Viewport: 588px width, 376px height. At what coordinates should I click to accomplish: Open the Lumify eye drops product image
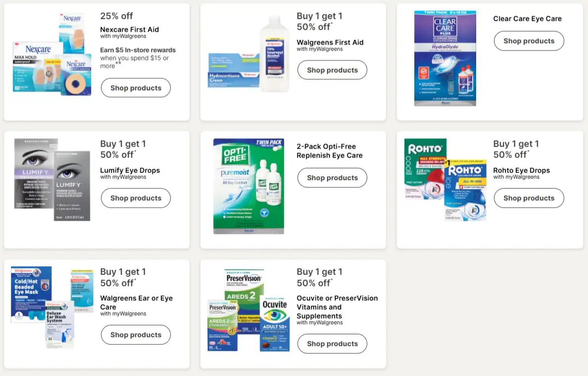(x=52, y=179)
